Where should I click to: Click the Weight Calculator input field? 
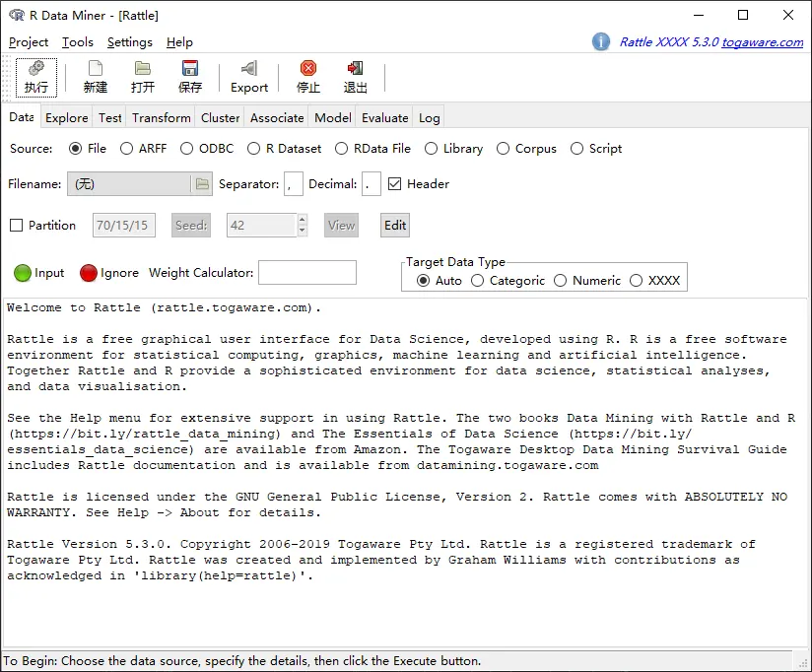(307, 272)
